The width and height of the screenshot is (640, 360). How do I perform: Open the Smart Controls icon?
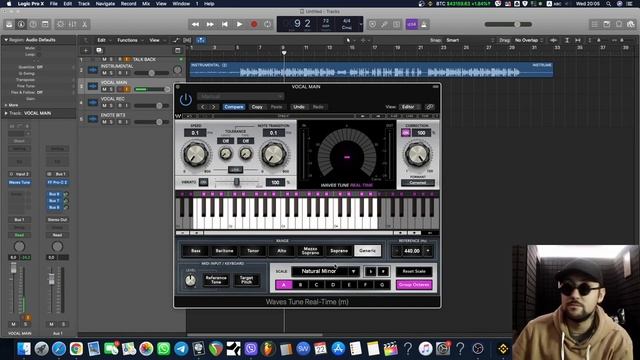[60, 24]
